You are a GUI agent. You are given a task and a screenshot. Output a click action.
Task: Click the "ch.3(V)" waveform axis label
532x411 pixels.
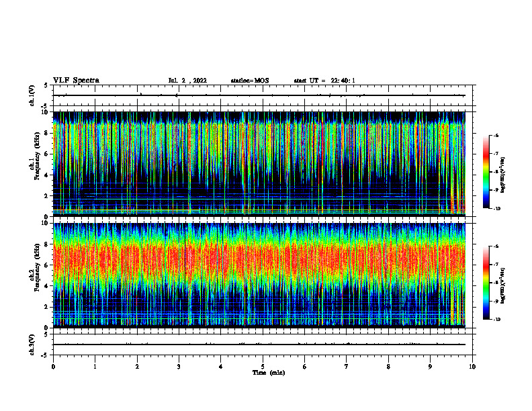tap(32, 345)
